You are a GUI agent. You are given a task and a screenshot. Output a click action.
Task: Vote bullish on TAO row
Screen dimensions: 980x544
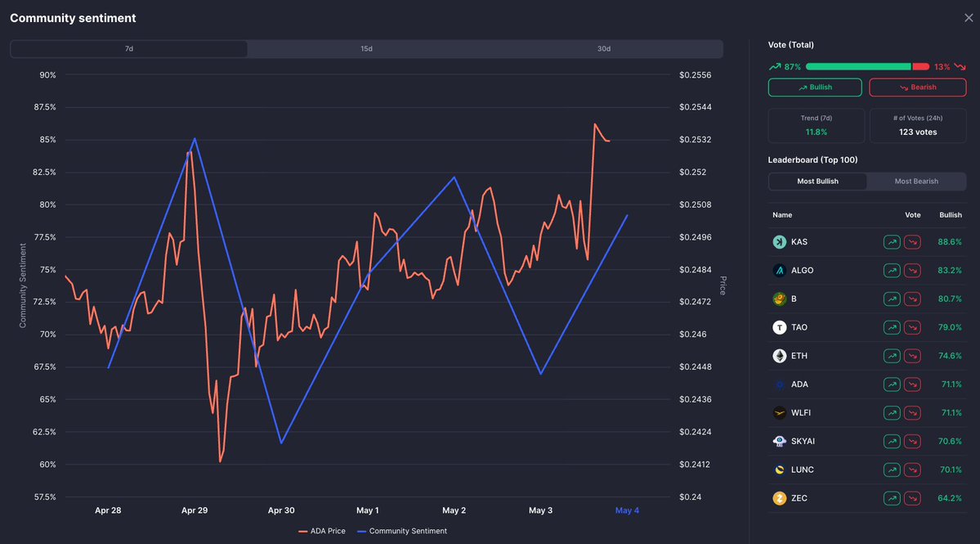892,327
